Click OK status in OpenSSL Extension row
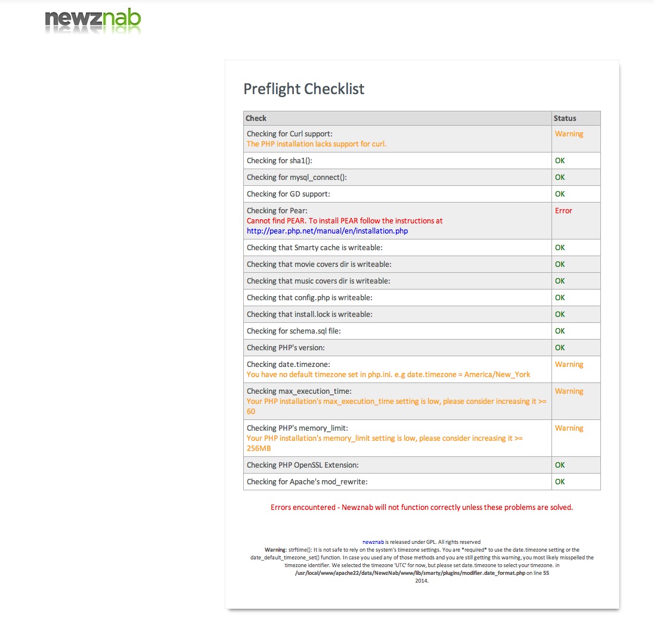654x644 pixels. click(560, 465)
